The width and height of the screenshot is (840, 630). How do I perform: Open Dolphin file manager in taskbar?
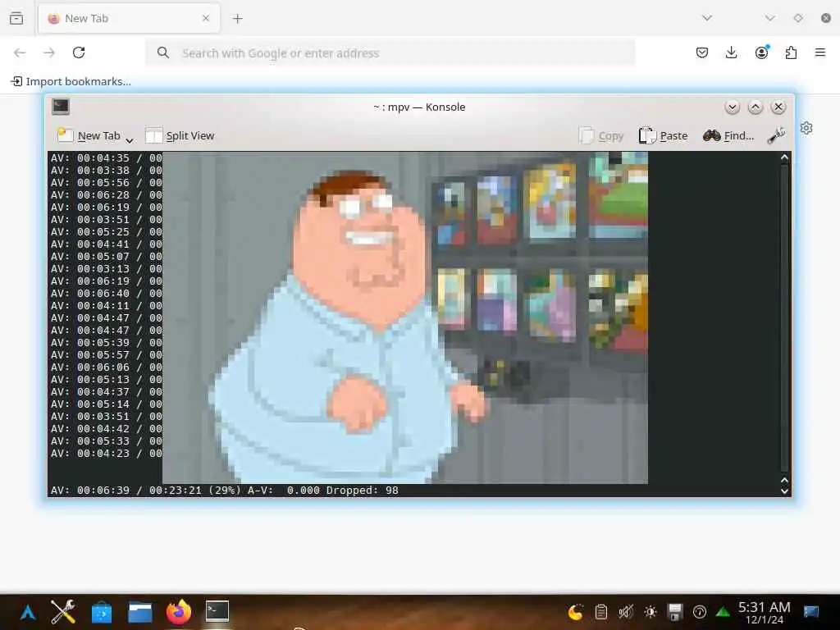pos(139,612)
